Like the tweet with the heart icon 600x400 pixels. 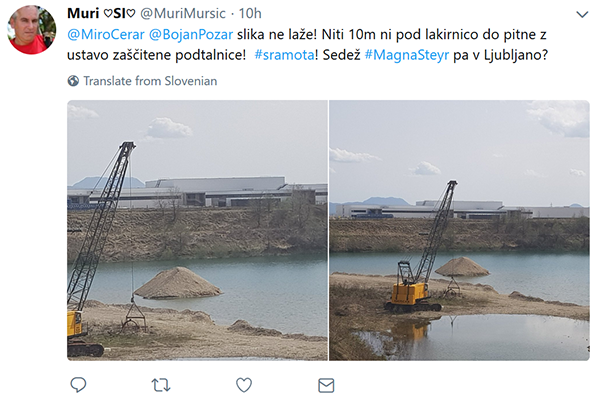pyautogui.click(x=244, y=385)
